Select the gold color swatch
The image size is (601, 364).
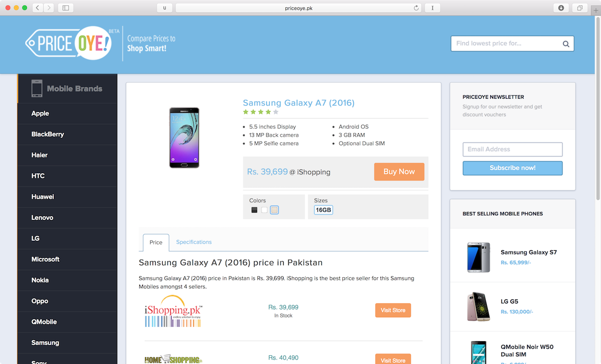coord(274,210)
